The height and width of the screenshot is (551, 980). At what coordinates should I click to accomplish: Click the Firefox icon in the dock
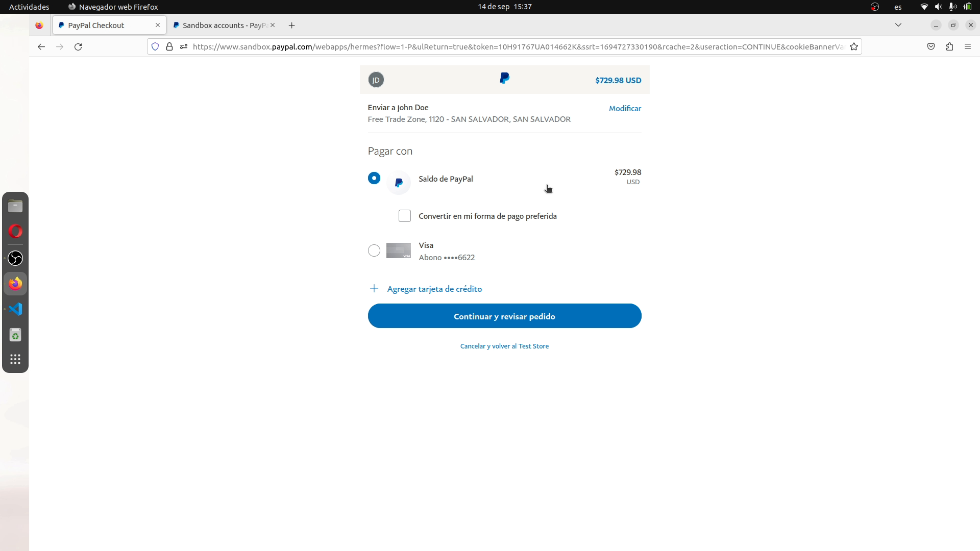(15, 283)
